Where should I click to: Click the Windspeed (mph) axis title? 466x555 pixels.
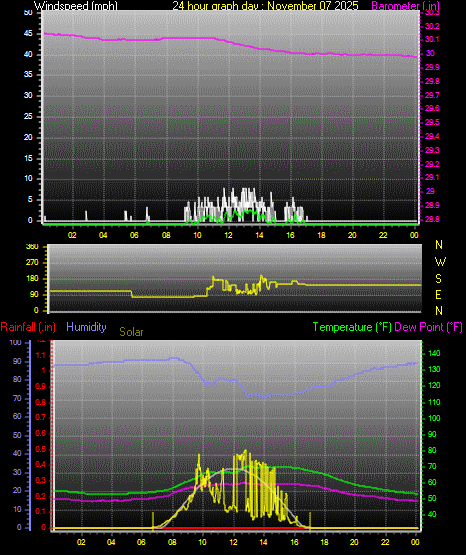(76, 6)
